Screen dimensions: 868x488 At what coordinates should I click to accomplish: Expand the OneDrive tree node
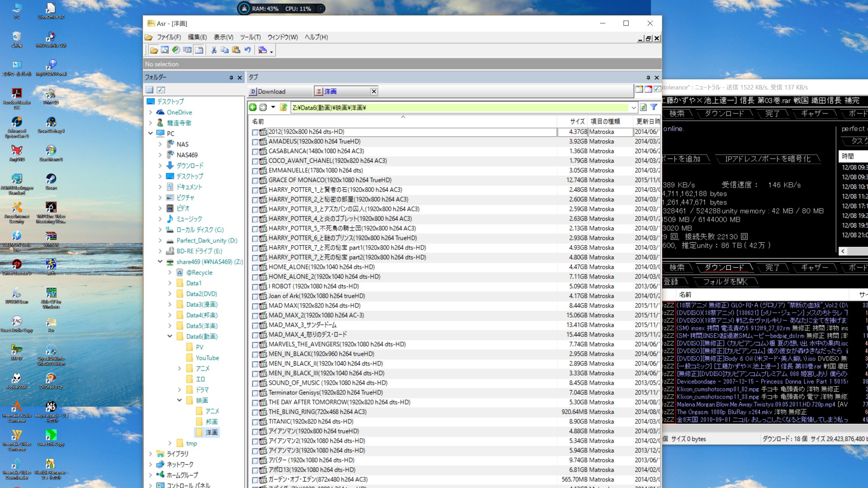pyautogui.click(x=151, y=112)
